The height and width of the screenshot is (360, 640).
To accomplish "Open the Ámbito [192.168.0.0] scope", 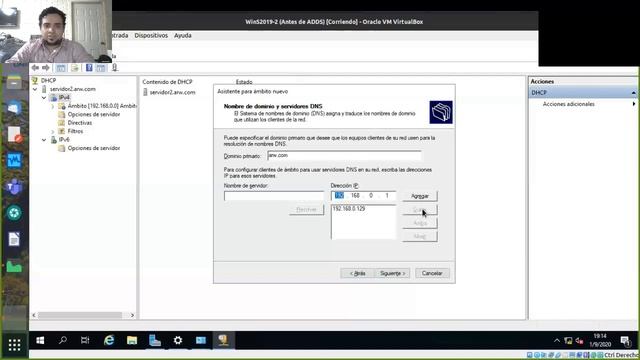I will (102, 106).
